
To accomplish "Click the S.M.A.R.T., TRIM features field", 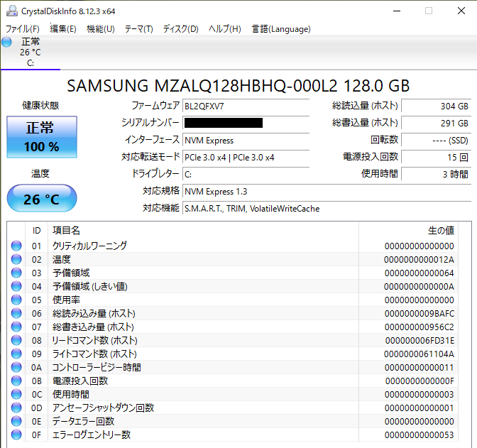I will (327, 208).
